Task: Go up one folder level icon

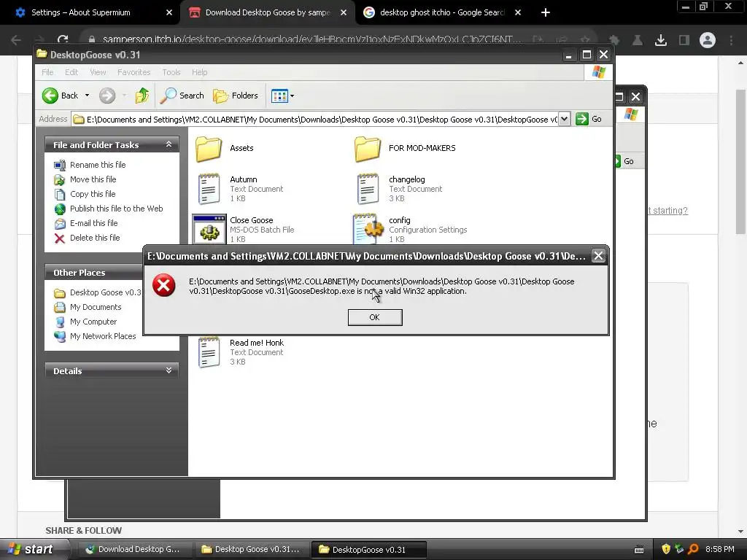Action: tap(142, 96)
